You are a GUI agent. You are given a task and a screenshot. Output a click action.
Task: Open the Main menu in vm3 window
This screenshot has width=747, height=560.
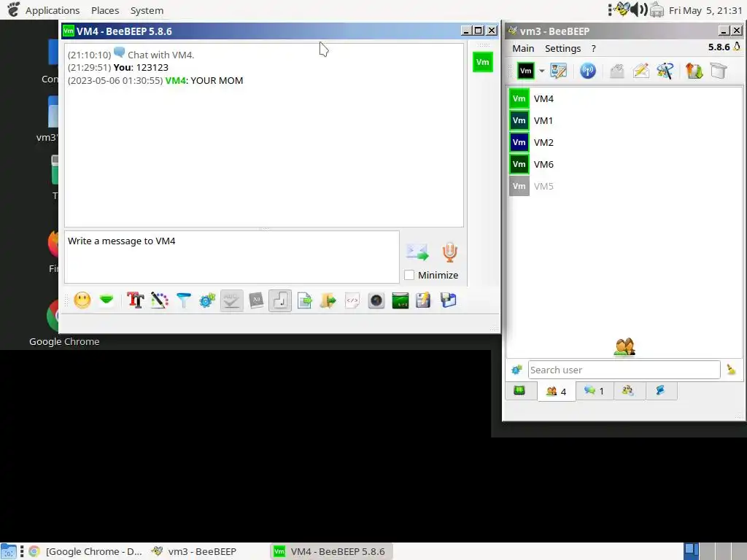click(523, 49)
